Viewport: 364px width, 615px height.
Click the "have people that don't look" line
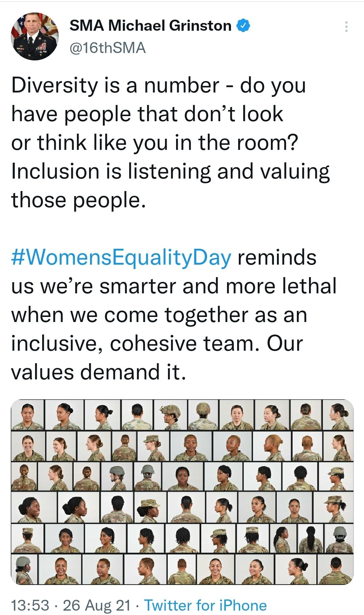tap(147, 114)
